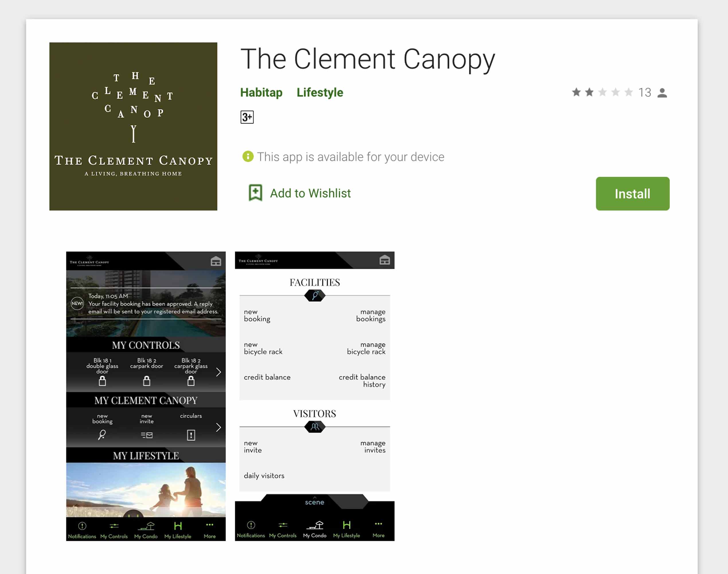
Task: Click the 3+ content rating badge
Action: pyautogui.click(x=247, y=117)
